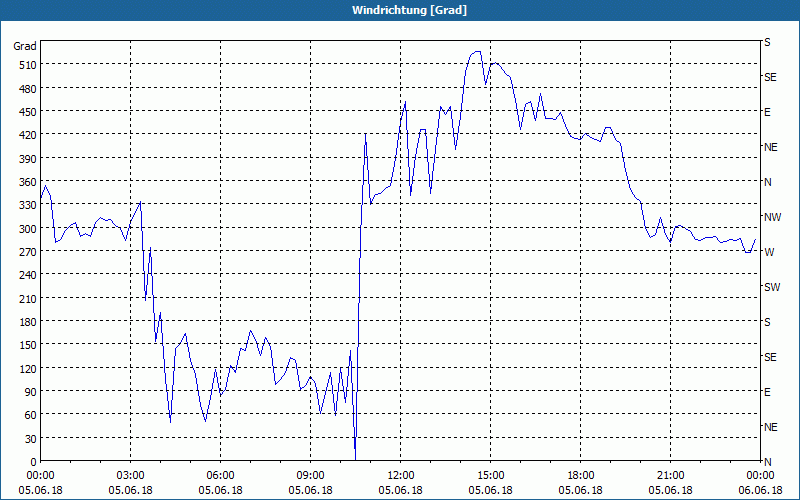Click the 03:00 time axis label
The image size is (800, 500).
click(130, 476)
